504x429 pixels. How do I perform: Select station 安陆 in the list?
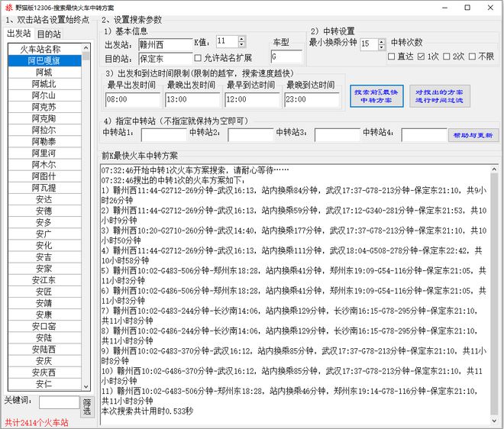[x=44, y=338]
